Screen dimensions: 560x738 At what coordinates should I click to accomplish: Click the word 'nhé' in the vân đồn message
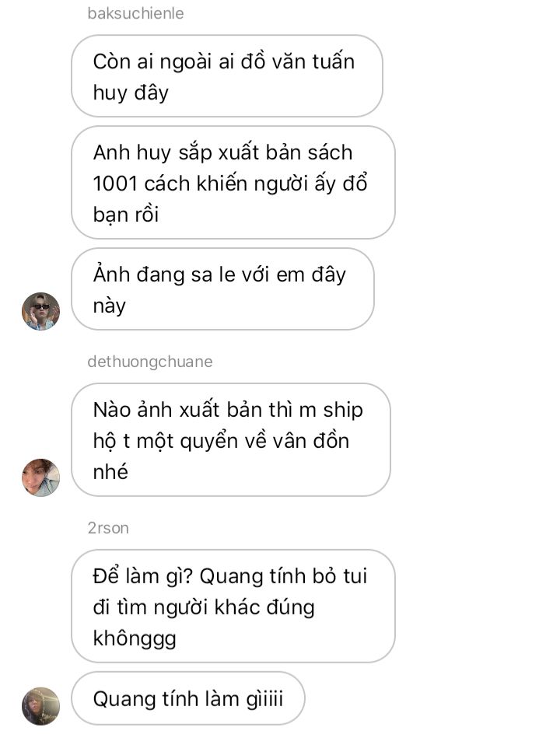tap(110, 471)
